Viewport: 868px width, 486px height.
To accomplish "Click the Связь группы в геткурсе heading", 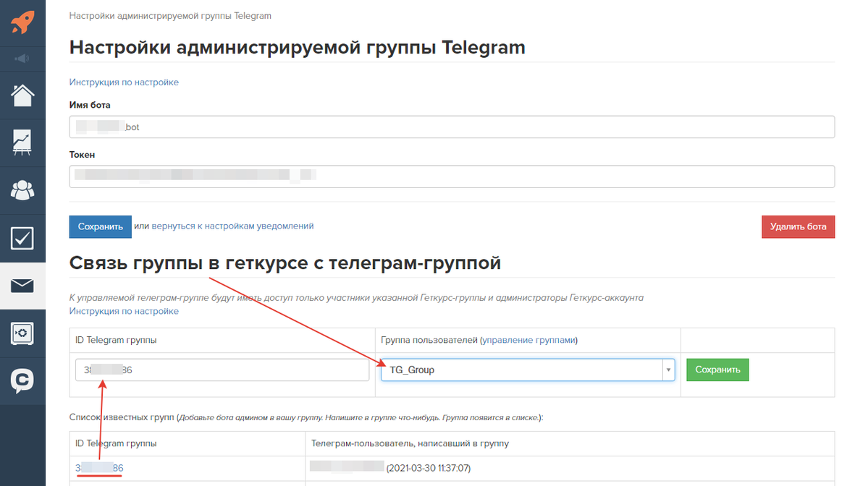I will coord(285,263).
